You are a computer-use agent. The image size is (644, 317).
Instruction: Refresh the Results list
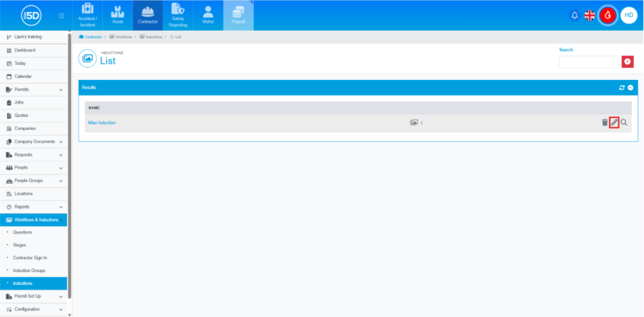(x=622, y=88)
